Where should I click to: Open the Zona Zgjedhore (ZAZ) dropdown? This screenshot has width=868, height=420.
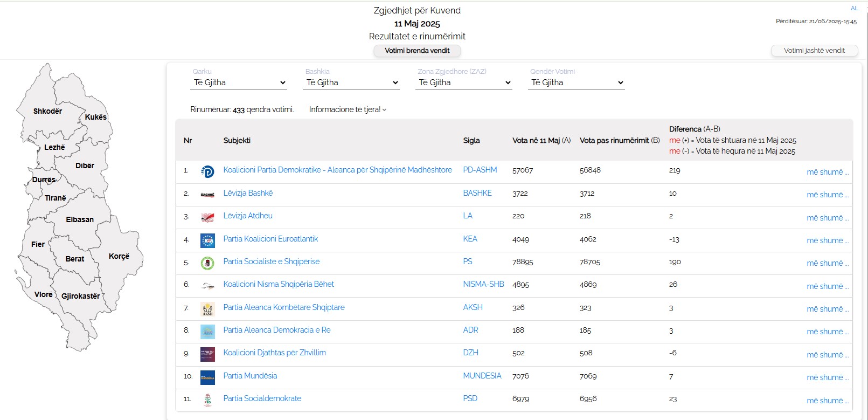point(464,82)
